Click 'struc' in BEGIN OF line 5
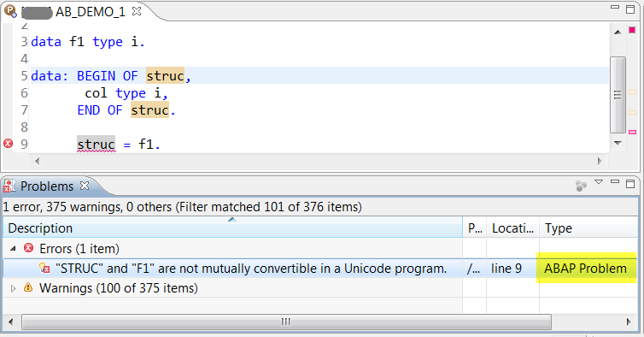This screenshot has height=337, width=644. point(165,76)
